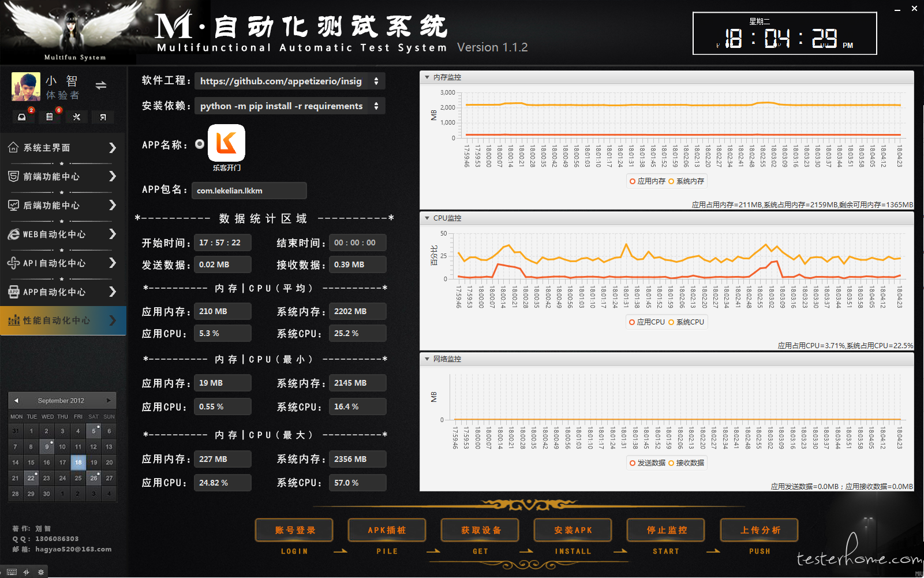Open the APP自动化中心 menu item

coord(63,292)
